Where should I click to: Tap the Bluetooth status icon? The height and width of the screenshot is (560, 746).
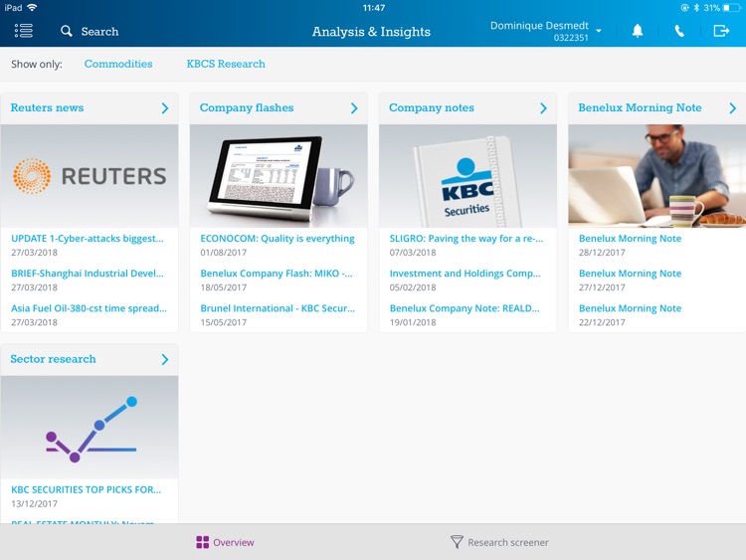click(x=696, y=8)
